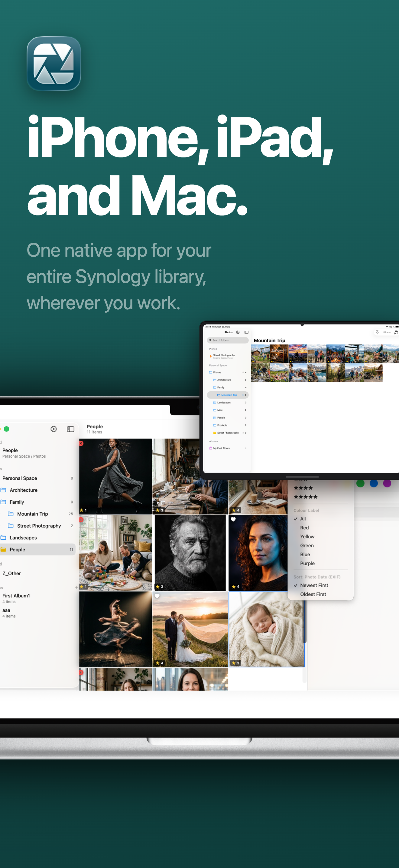Image resolution: width=399 pixels, height=868 pixels.
Task: Click yellow People folder icon in Mac sidebar
Action: click(3, 550)
